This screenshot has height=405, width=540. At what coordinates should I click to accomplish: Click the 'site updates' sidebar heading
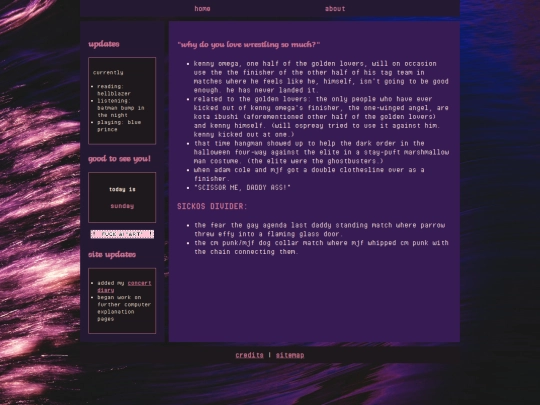(112, 254)
